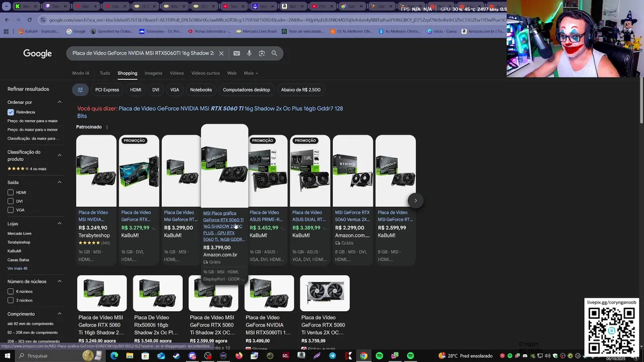This screenshot has height=362, width=644.
Task: Switch to the Imagens tab
Action: 153,73
